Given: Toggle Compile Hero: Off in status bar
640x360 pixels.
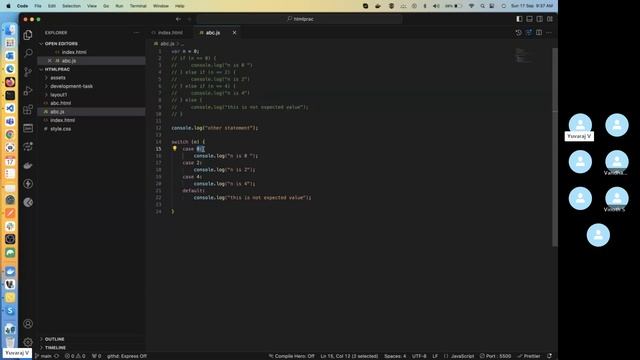Looking at the screenshot, I should [x=291, y=356].
